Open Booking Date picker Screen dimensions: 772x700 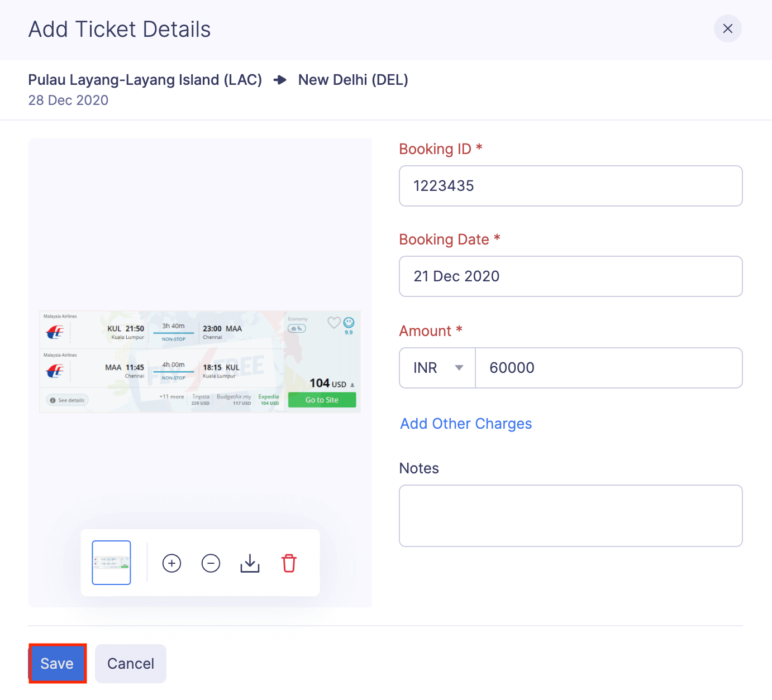point(570,276)
